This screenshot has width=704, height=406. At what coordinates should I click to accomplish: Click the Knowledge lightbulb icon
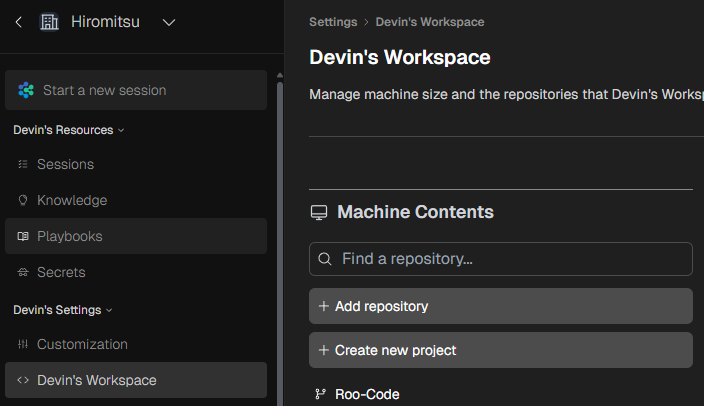point(23,200)
